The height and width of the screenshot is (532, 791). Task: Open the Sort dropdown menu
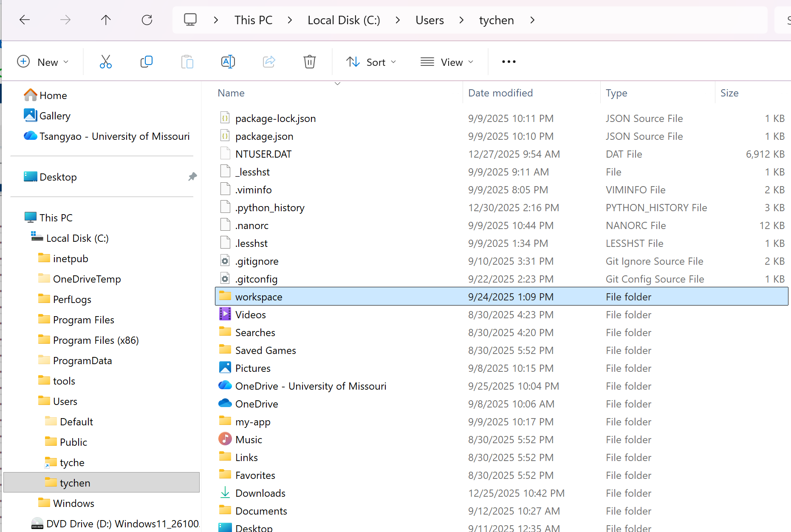click(371, 62)
